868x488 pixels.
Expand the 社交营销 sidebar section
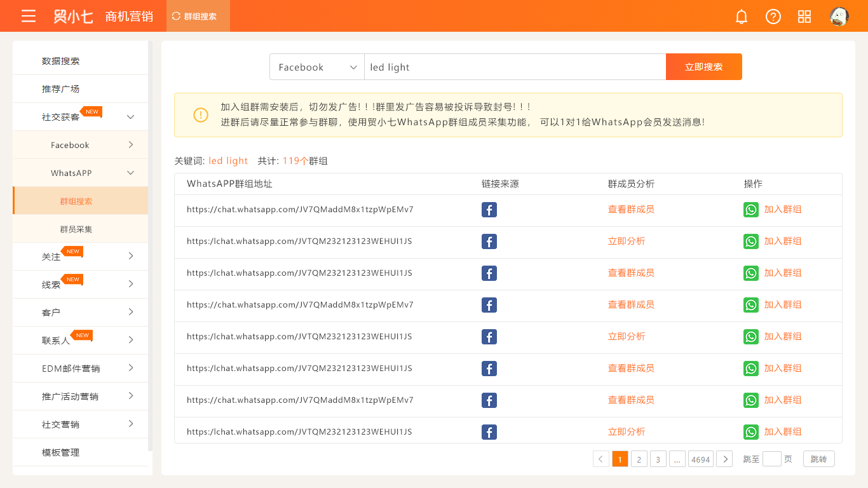(131, 424)
